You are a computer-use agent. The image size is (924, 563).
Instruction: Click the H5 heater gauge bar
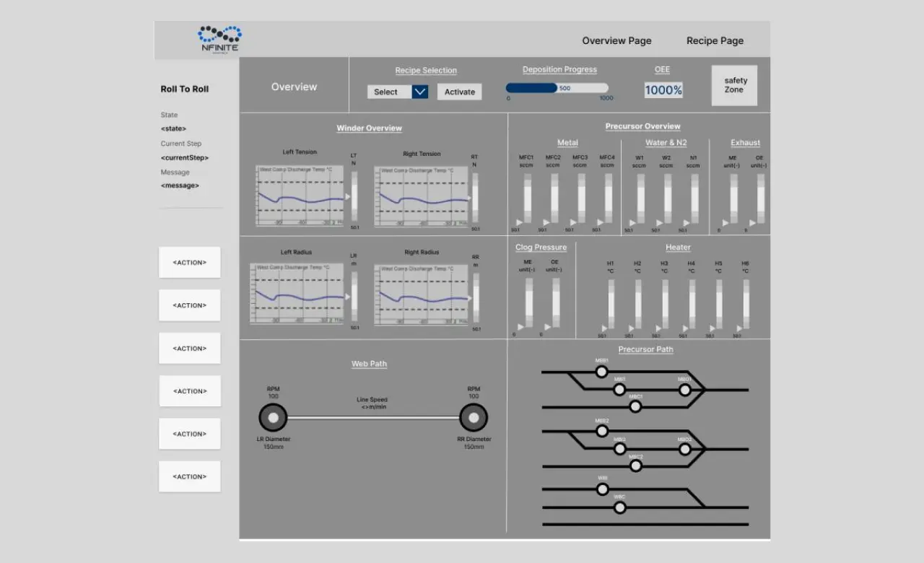tap(719, 304)
